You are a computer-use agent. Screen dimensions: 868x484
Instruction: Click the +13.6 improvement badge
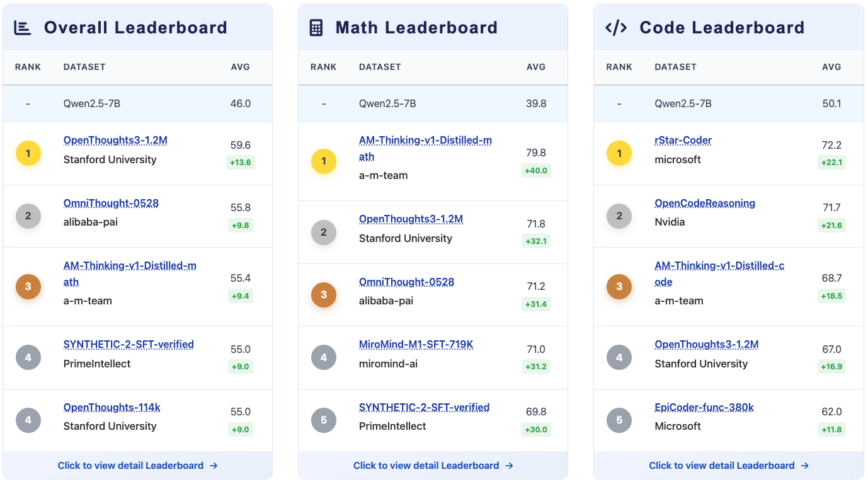(x=240, y=162)
